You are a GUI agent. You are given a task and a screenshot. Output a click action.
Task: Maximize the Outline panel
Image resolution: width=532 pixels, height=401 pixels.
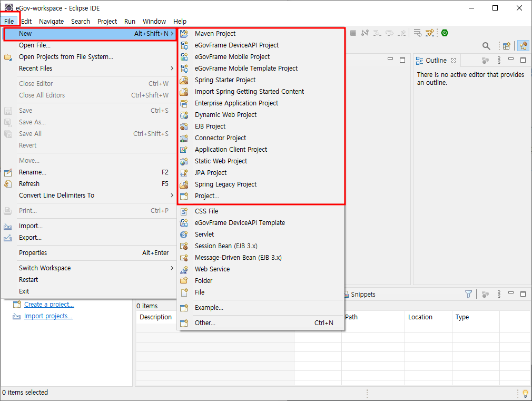523,60
